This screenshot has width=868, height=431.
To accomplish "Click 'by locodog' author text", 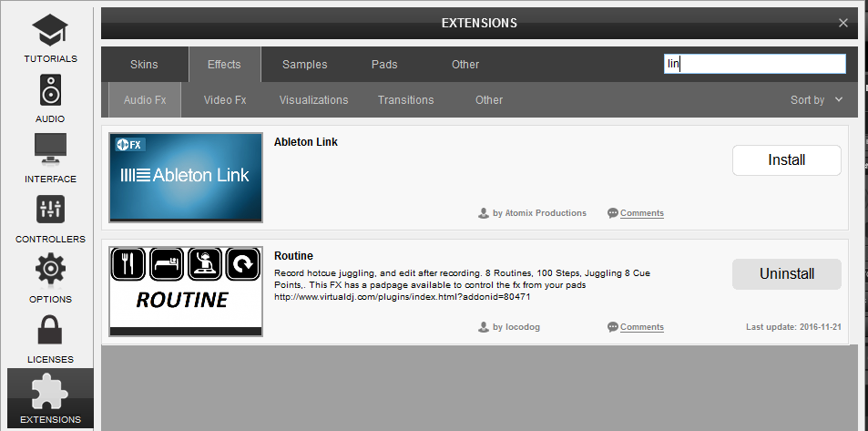I will click(516, 327).
